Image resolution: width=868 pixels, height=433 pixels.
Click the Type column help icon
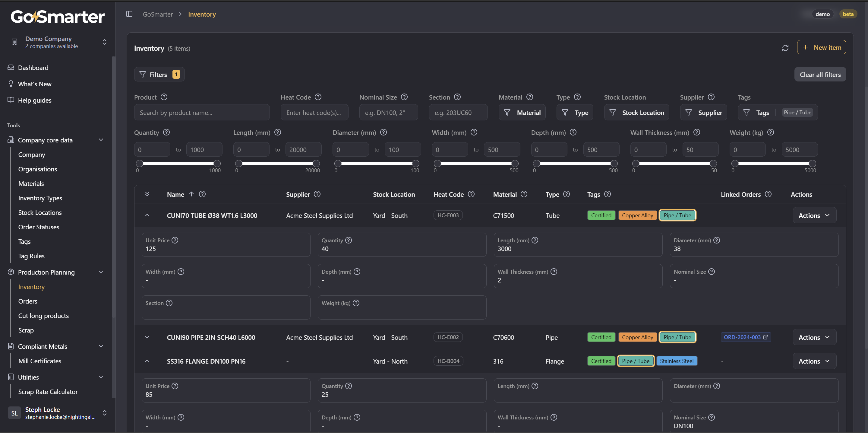[567, 194]
